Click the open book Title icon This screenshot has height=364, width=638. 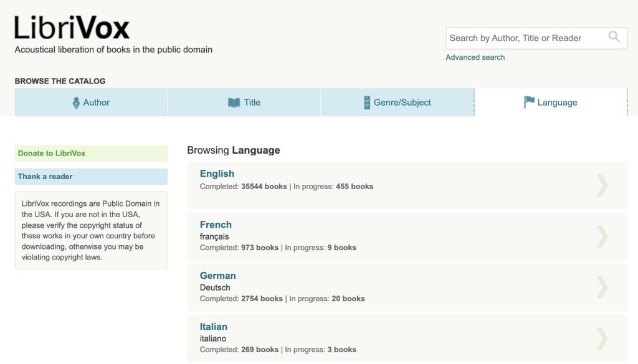tap(234, 103)
